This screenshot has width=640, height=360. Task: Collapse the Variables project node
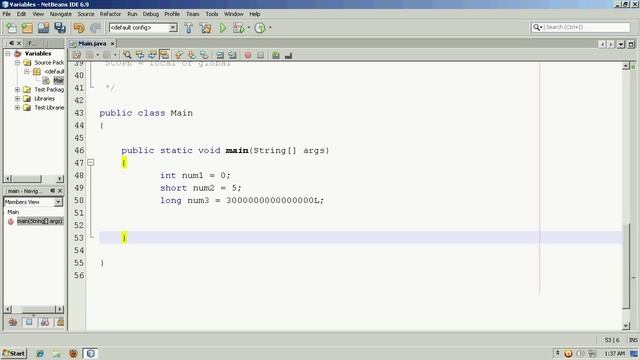tap(7, 53)
